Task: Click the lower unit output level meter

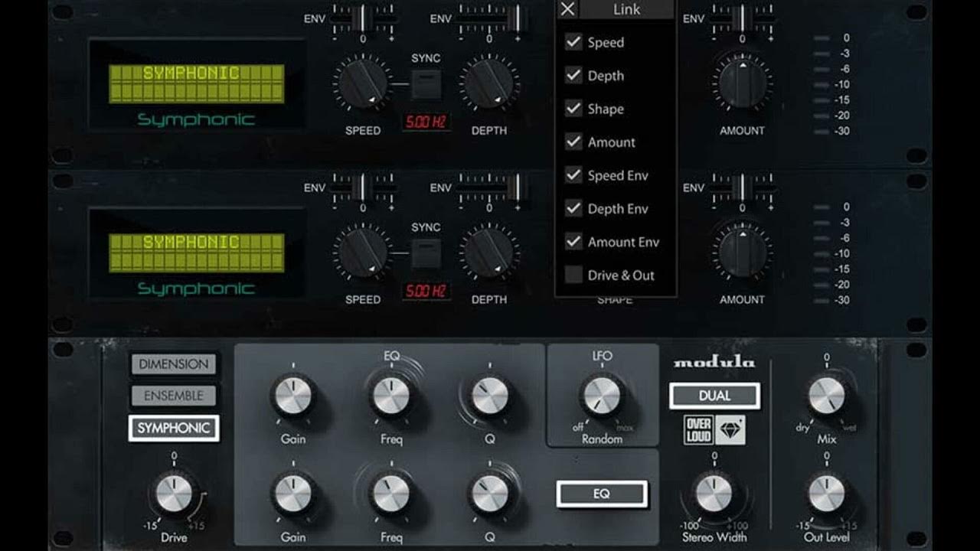Action: pos(831,253)
